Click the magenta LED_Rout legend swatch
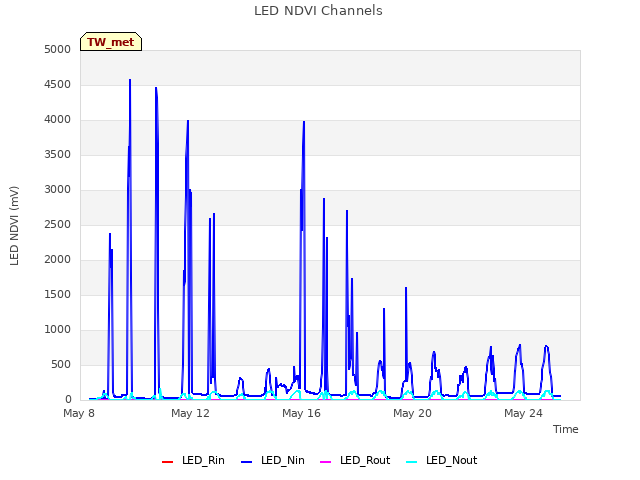640x480 pixels. (x=325, y=462)
